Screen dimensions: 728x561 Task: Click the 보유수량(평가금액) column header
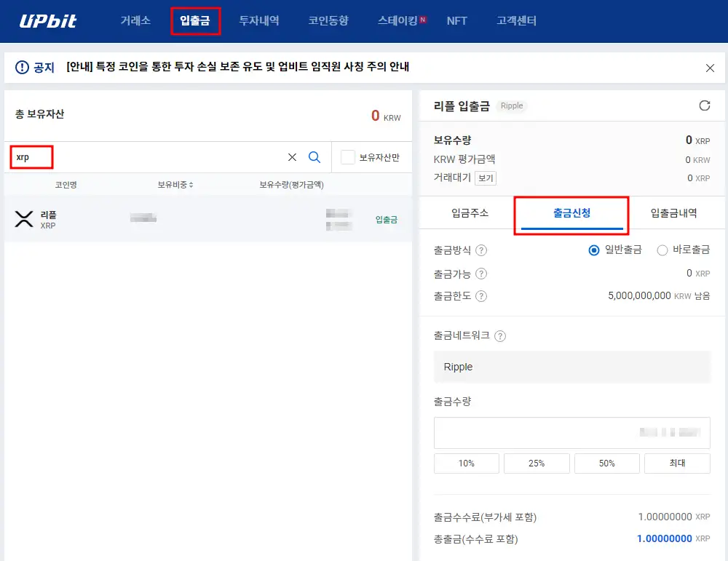[x=292, y=185]
